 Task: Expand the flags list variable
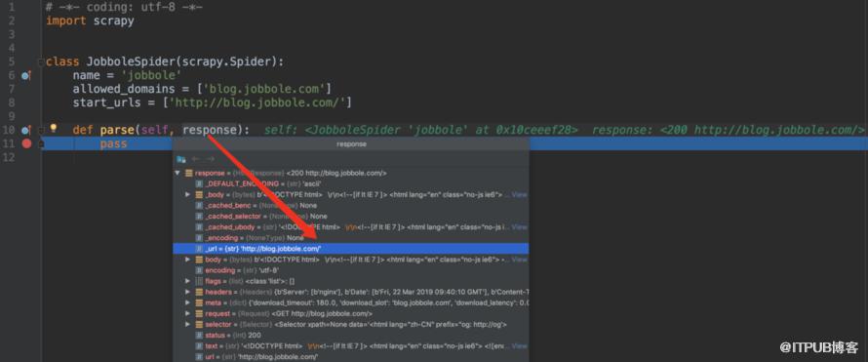click(188, 281)
